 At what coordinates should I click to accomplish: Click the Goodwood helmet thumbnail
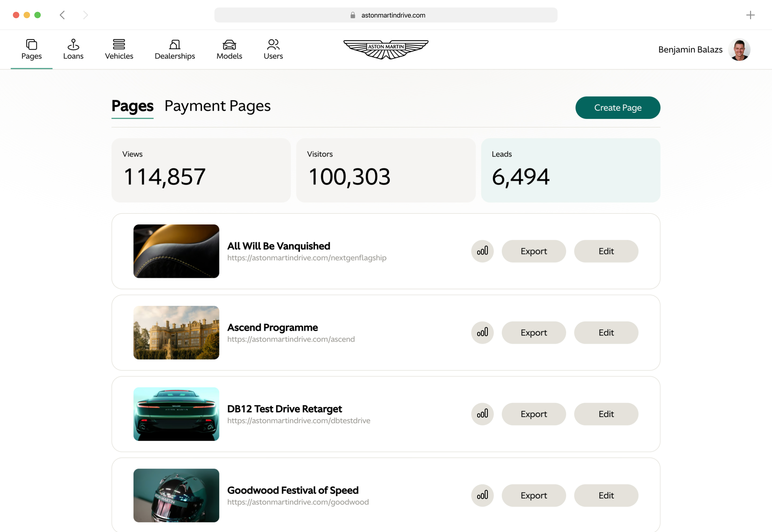tap(176, 495)
